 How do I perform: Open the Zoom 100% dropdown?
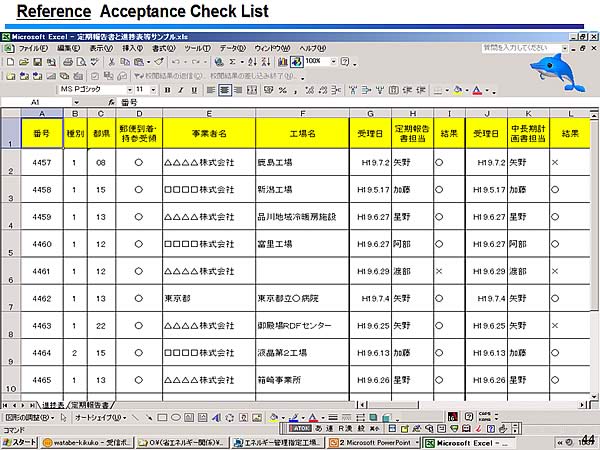(x=334, y=61)
